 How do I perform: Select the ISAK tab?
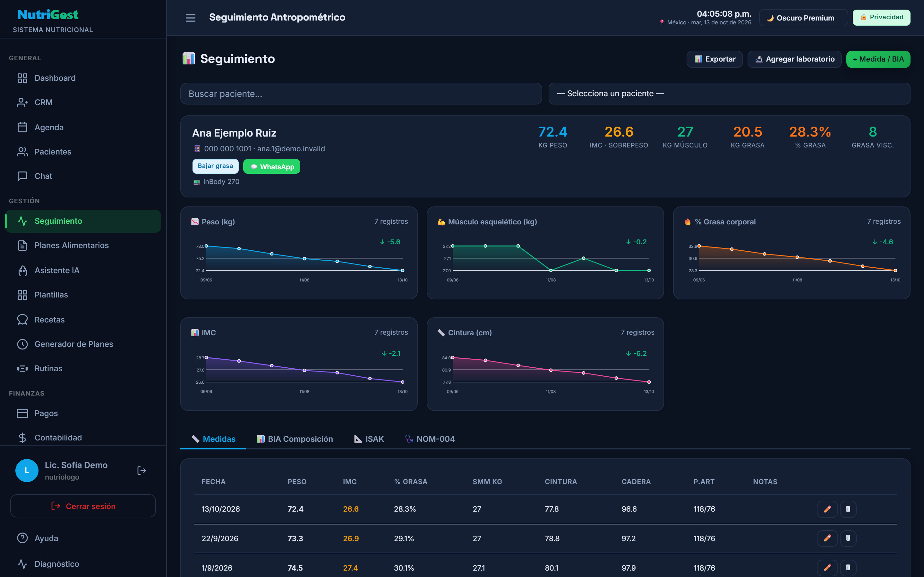(369, 439)
